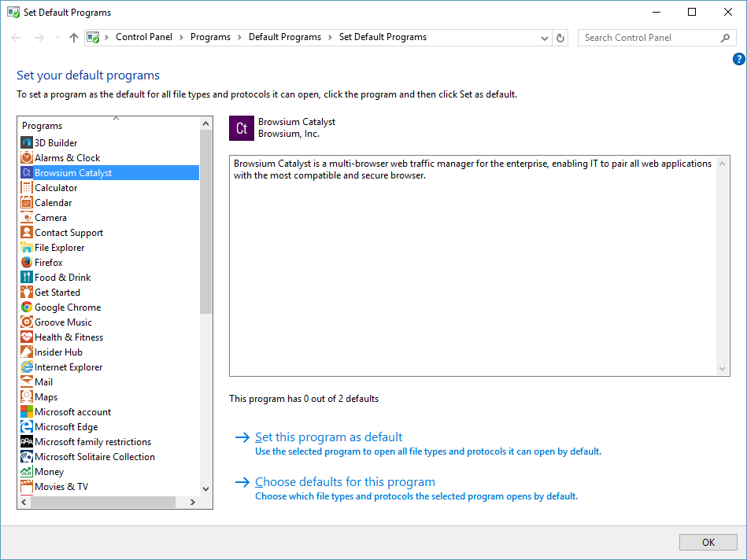Click the refresh button in address bar
This screenshot has height=560, width=747.
coord(560,38)
